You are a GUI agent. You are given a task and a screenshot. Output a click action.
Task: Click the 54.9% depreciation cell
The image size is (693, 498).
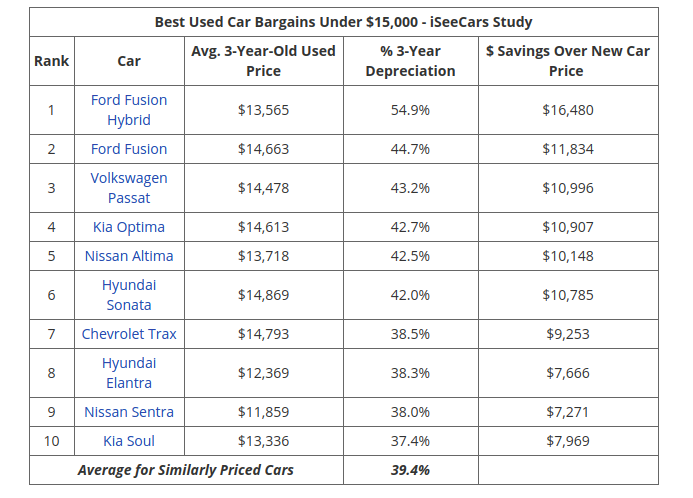coord(410,110)
